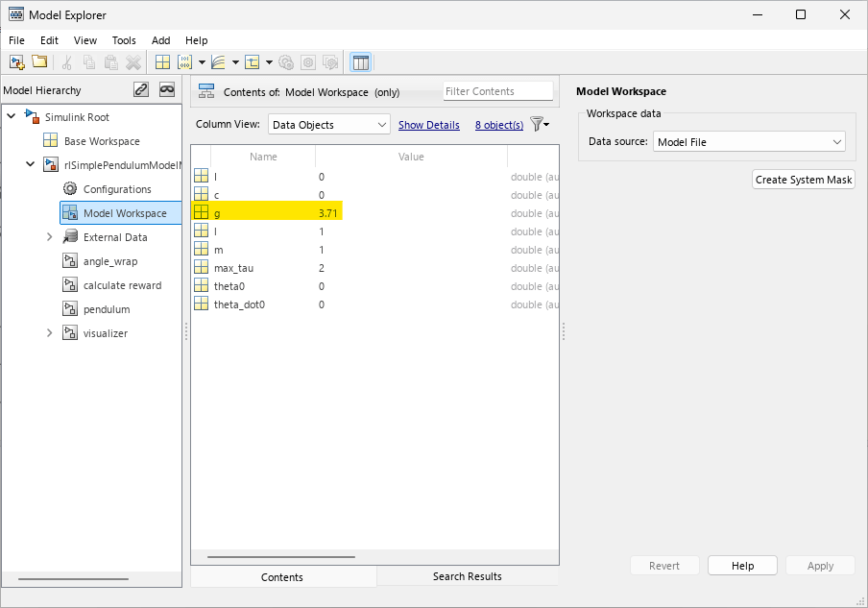Click the Add MATLAB Variable grid icon

tap(162, 62)
